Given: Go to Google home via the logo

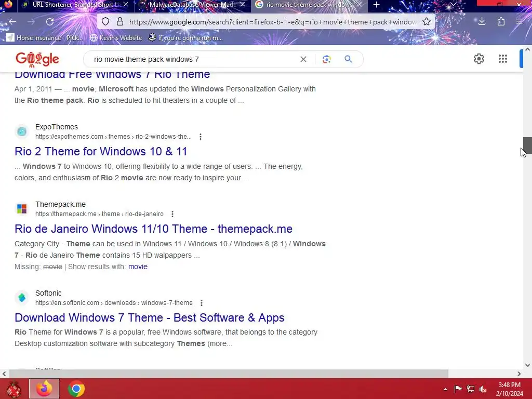Looking at the screenshot, I should (37, 59).
